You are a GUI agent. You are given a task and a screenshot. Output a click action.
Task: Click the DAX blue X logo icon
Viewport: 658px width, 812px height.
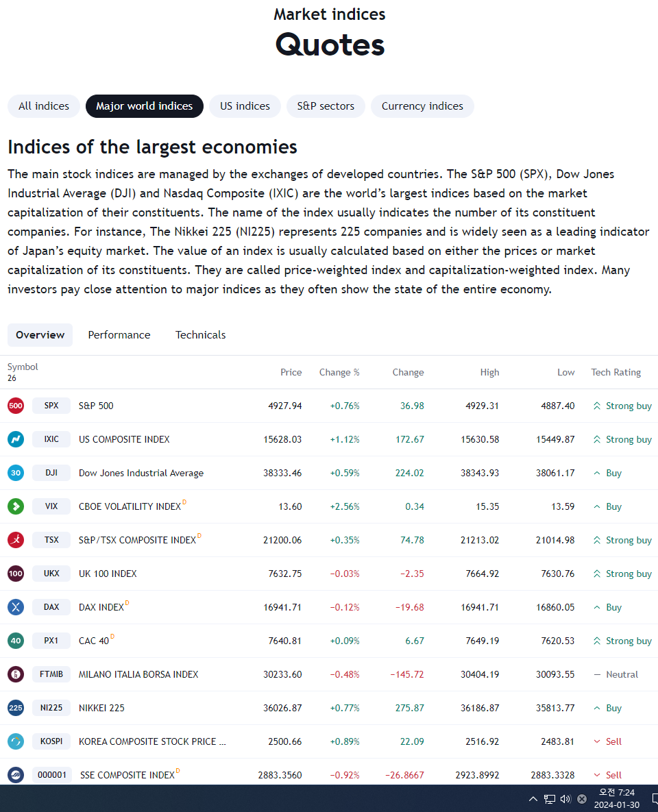[16, 607]
